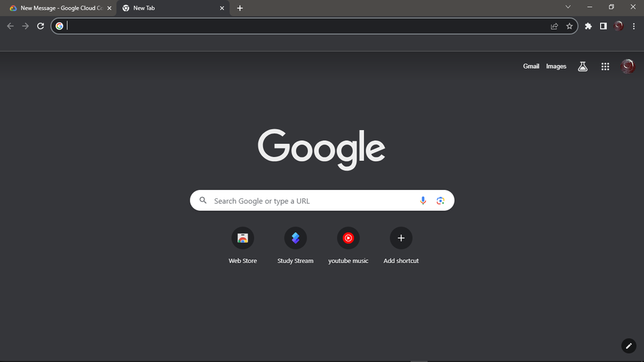Reload the current page
The height and width of the screenshot is (362, 644).
(x=40, y=26)
